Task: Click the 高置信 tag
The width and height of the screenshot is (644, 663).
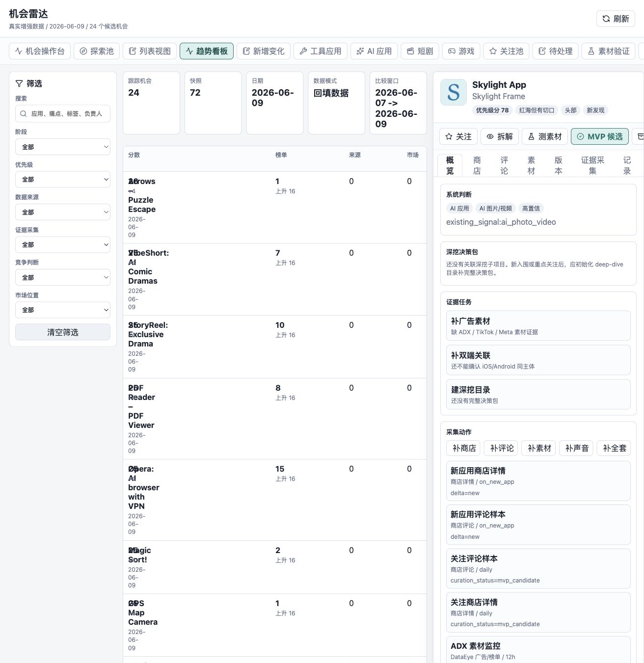Action: point(531,209)
